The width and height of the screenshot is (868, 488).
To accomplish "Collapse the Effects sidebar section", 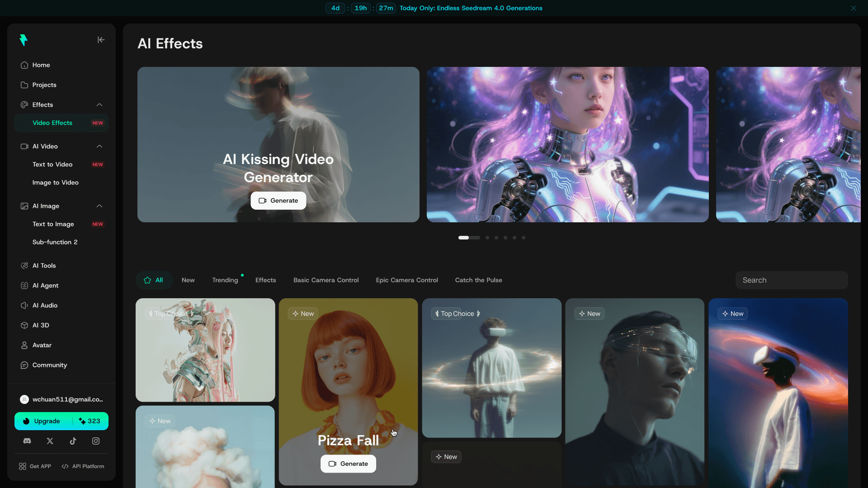I will point(99,105).
